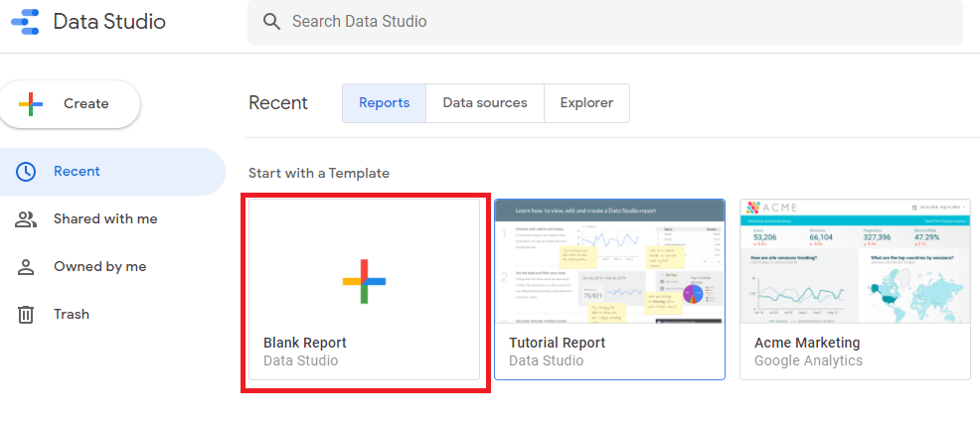
Task: Click the colorful plus icon on Create
Action: [x=31, y=103]
